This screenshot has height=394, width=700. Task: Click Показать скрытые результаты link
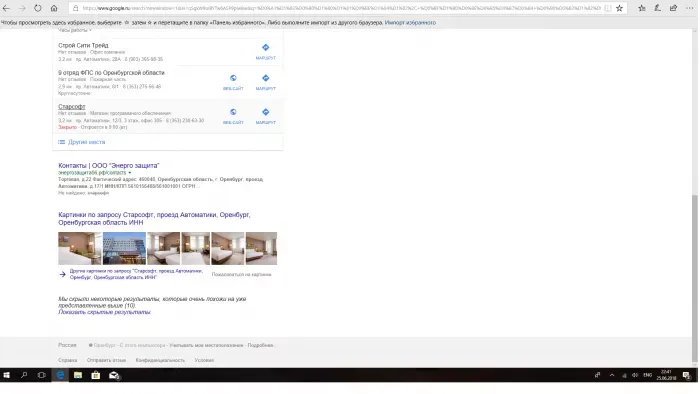click(x=104, y=312)
